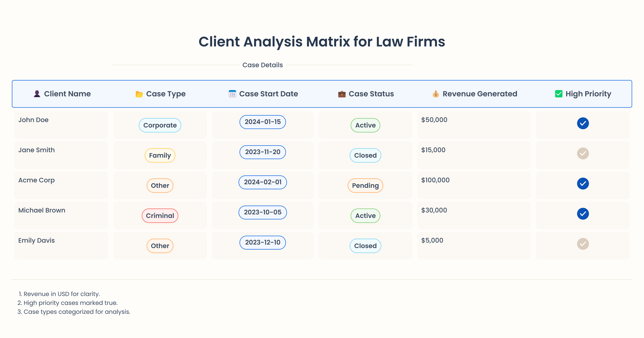
Task: Toggle Michael Brown's high priority check
Action: (583, 214)
